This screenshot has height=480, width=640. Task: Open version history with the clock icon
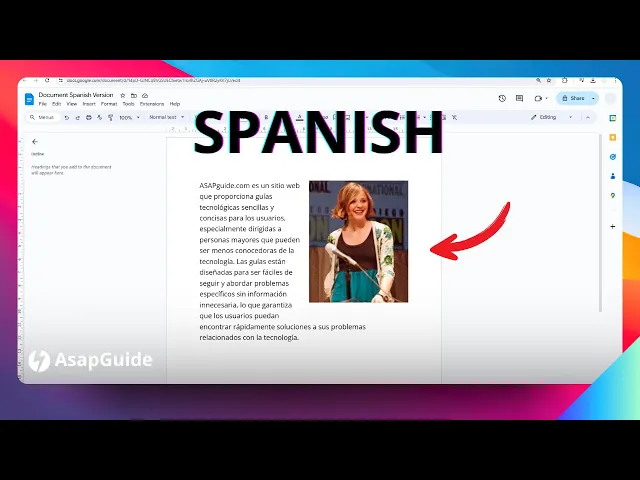click(502, 98)
